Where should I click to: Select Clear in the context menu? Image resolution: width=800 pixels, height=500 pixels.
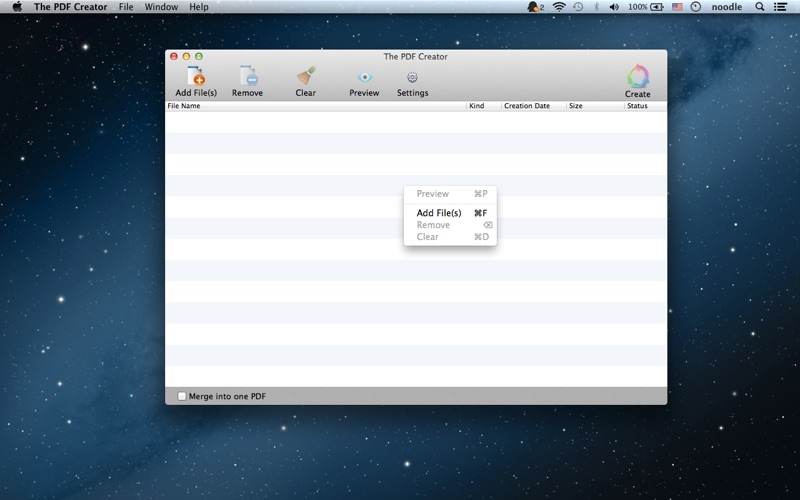(x=450, y=237)
